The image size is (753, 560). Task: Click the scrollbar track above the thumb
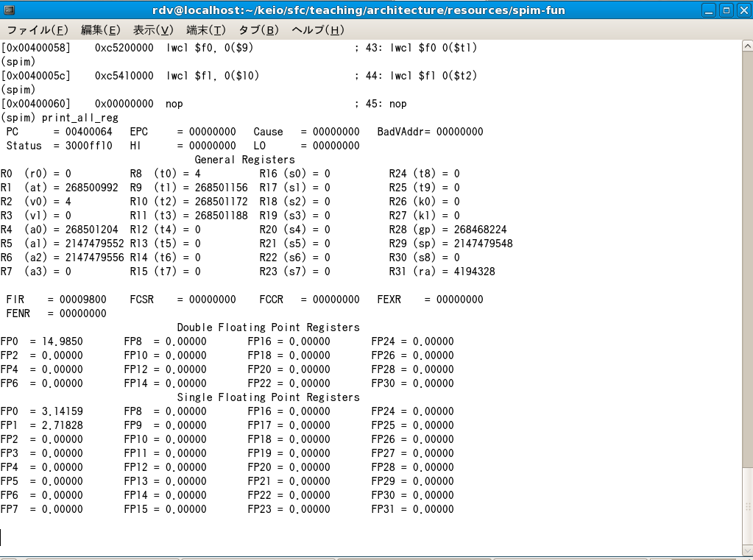[747, 258]
